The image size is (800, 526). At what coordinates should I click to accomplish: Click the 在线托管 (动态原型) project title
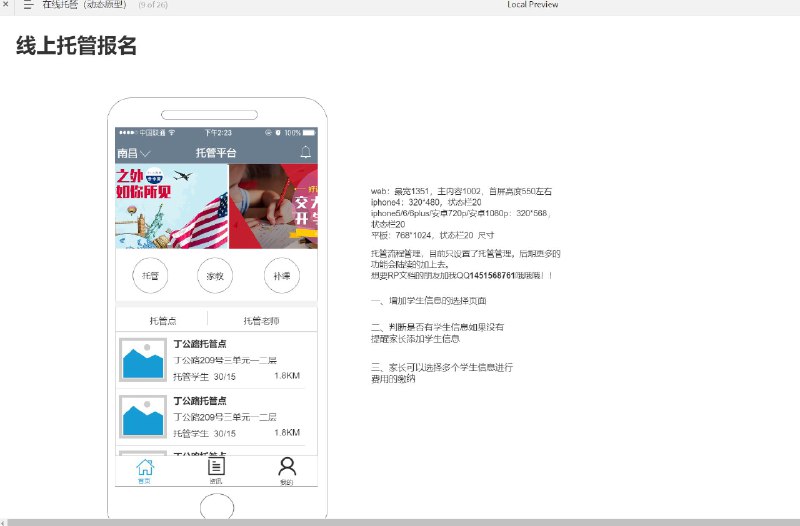84,5
